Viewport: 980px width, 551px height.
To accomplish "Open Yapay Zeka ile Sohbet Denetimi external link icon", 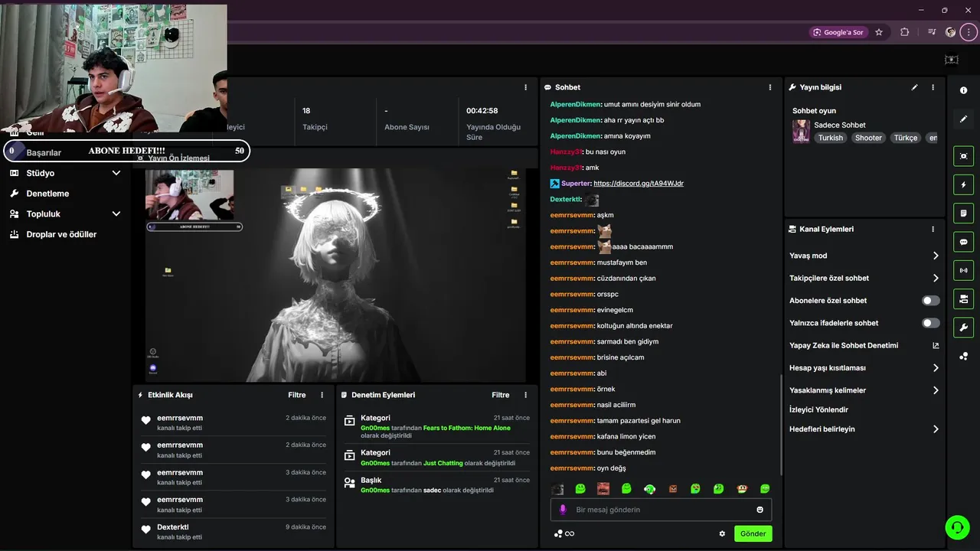I will coord(936,345).
